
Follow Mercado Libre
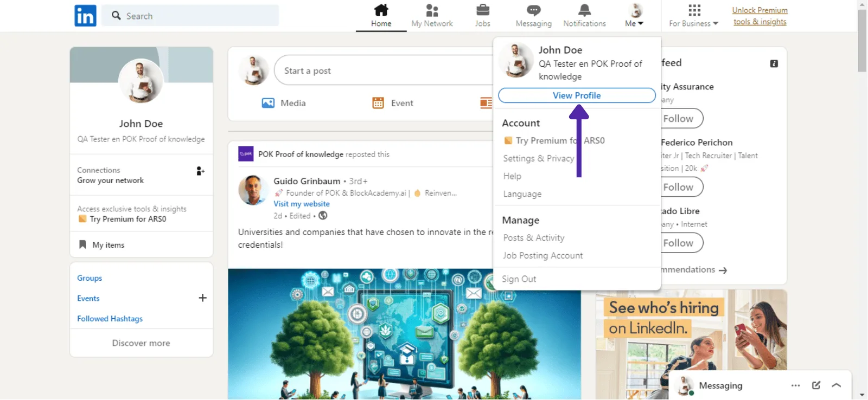click(681, 243)
